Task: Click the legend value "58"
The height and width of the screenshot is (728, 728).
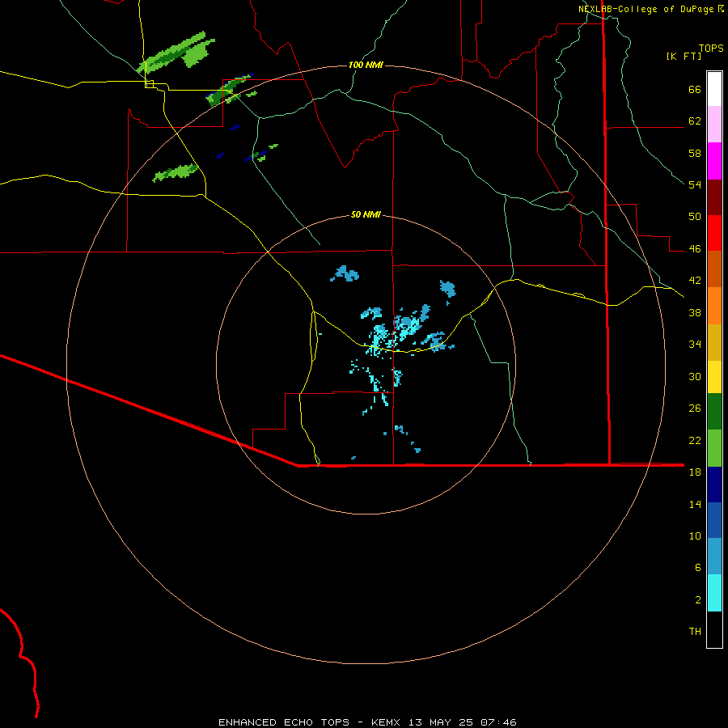Action: [695, 153]
